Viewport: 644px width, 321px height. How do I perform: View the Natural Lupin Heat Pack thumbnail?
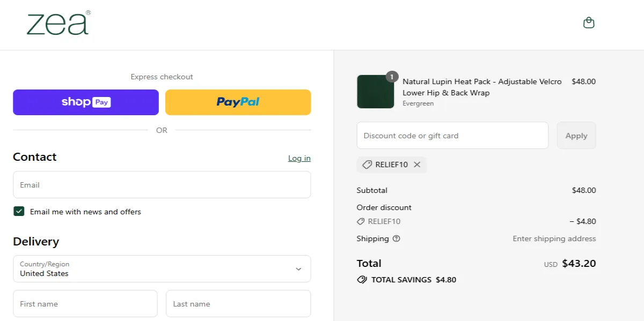pyautogui.click(x=375, y=91)
